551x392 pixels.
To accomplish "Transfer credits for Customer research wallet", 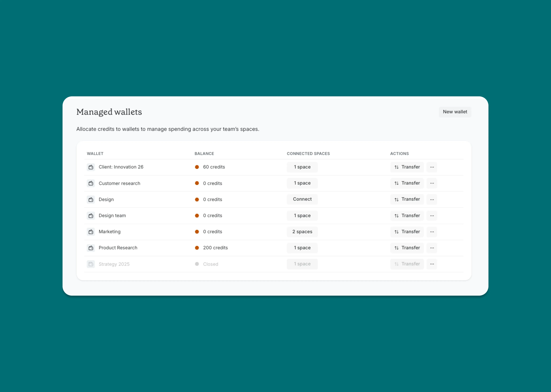I will pos(407,183).
